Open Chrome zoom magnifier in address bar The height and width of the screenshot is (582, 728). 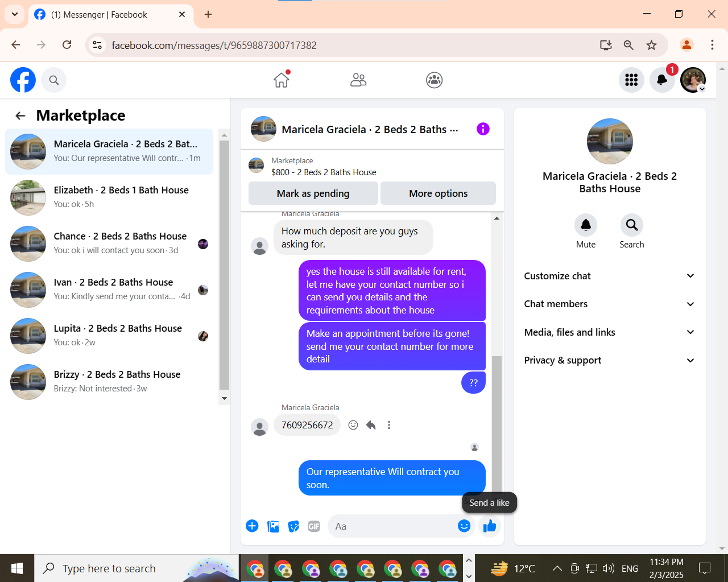(x=628, y=45)
